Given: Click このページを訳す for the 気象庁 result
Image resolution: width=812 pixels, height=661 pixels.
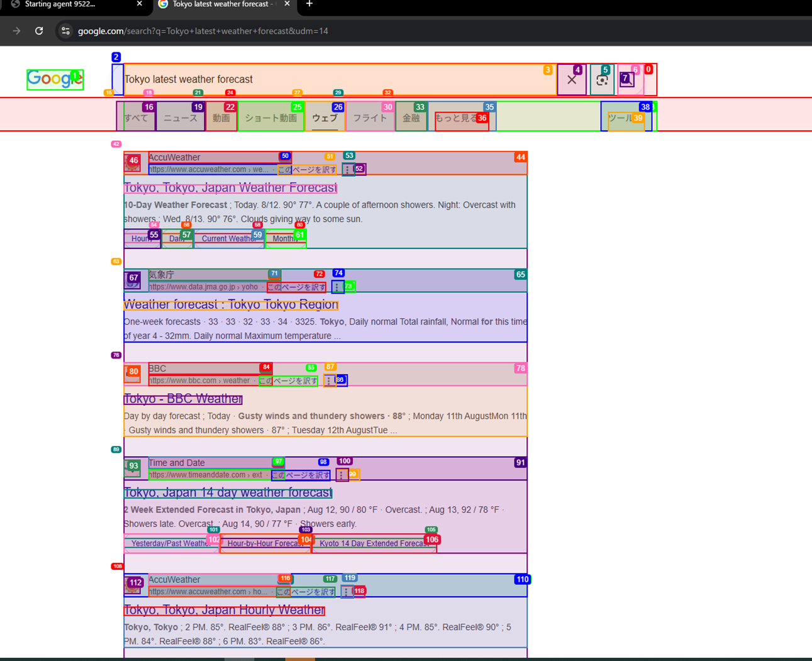Looking at the screenshot, I should click(297, 287).
